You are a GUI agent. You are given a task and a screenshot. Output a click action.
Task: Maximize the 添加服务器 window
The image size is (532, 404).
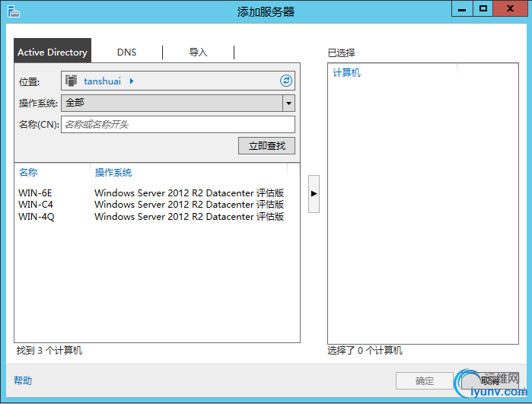pos(483,8)
